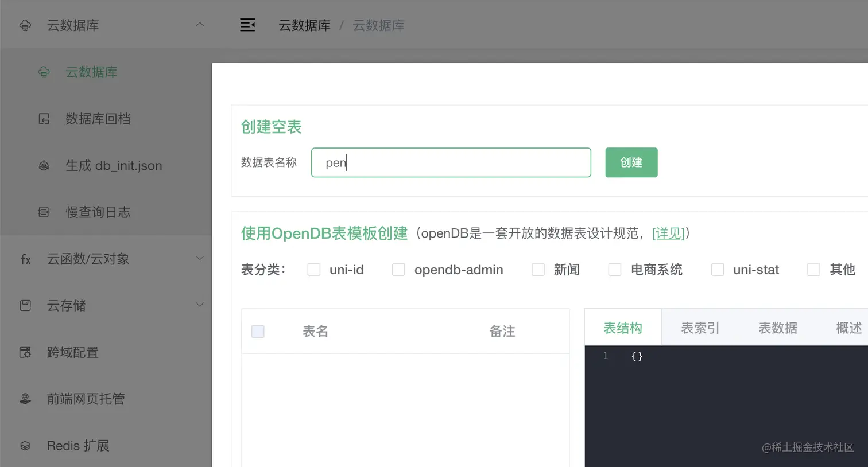Click the 云数据库 cloud icon in sidebar header
This screenshot has height=467, width=868.
(x=25, y=25)
